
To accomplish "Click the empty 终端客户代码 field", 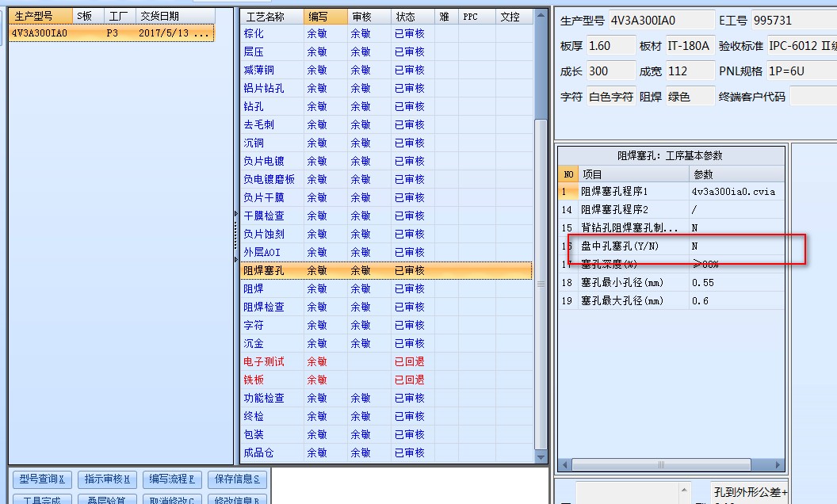I will click(813, 97).
